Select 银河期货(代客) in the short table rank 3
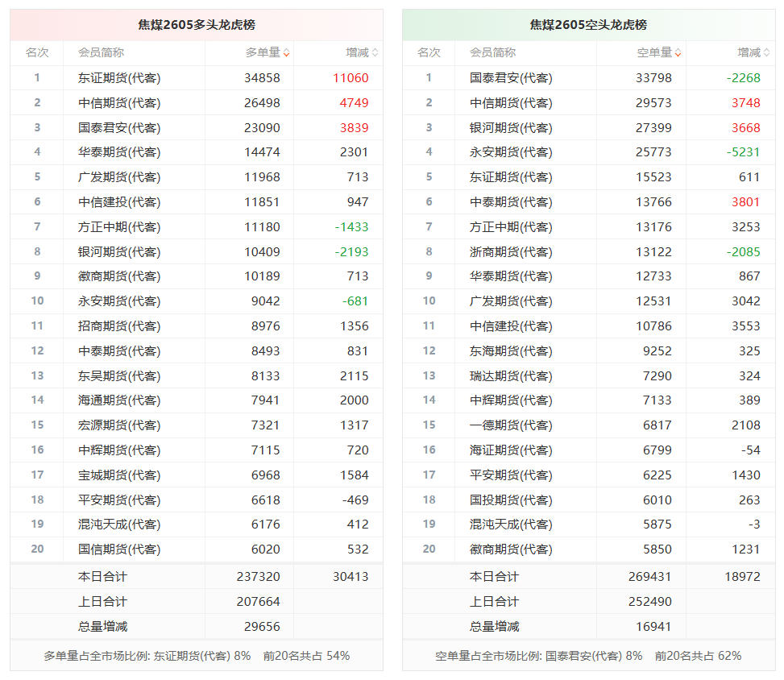This screenshot has height=680, width=784. tap(511, 128)
